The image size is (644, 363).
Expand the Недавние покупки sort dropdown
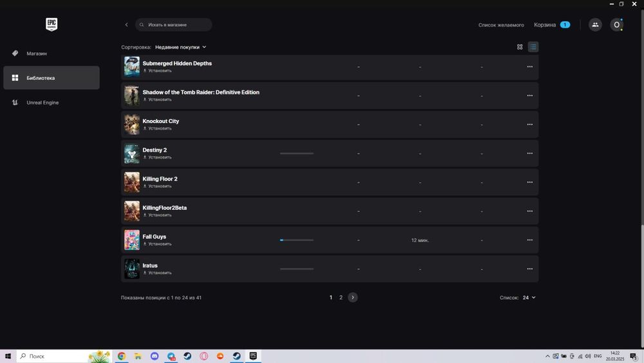(x=181, y=47)
